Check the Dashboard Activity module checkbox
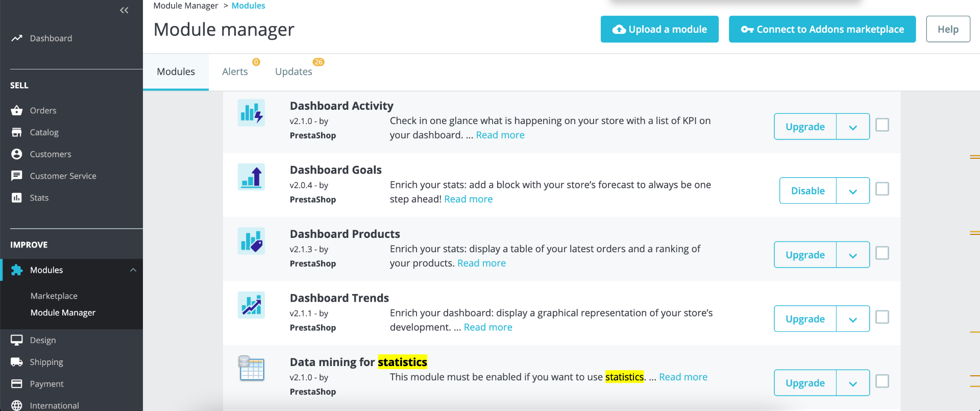Screen dimensions: 980x411 pyautogui.click(x=882, y=125)
